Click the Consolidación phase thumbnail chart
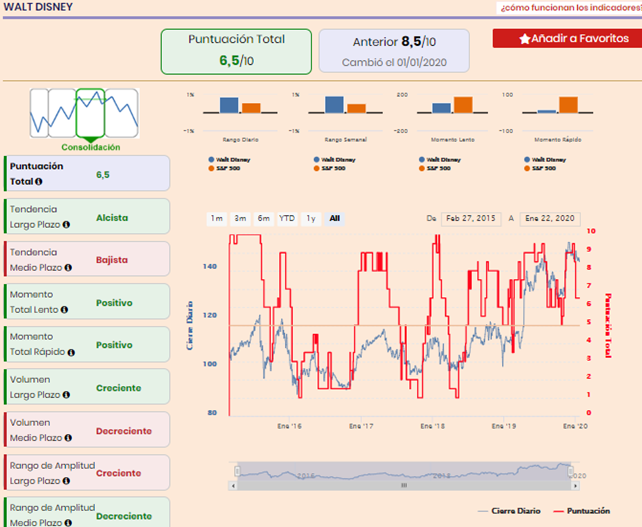Image resolution: width=642 pixels, height=527 pixels. pos(84,113)
